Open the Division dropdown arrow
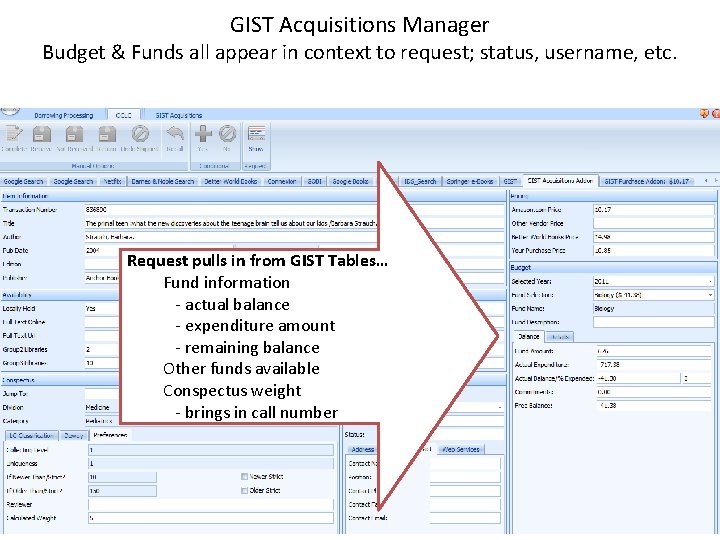 [500, 407]
